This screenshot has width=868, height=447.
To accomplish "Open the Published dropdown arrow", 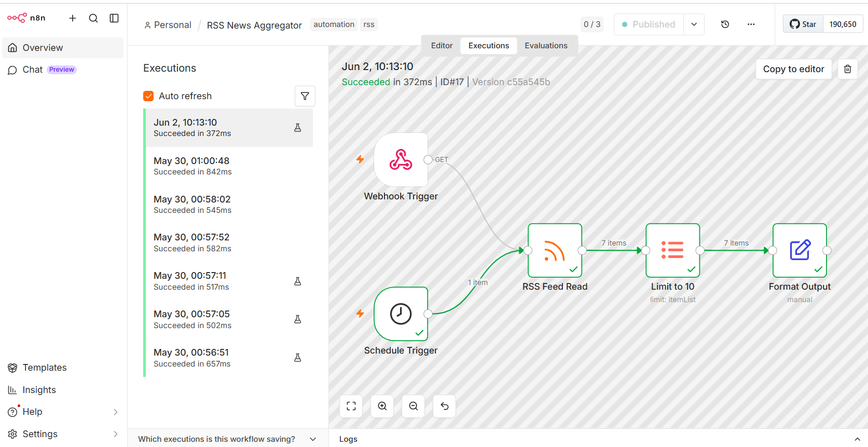I will 694,24.
